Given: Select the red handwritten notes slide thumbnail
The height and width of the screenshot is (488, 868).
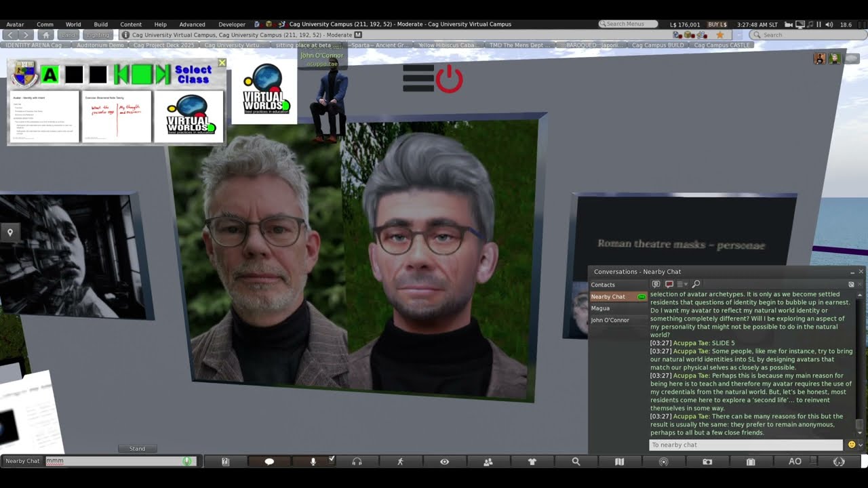Looking at the screenshot, I should click(x=117, y=117).
